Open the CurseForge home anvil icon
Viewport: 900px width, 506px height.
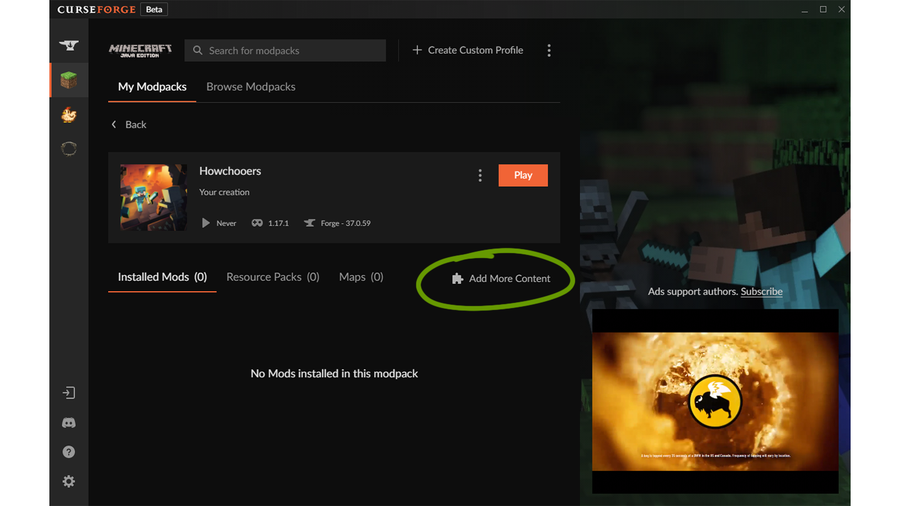(x=69, y=45)
